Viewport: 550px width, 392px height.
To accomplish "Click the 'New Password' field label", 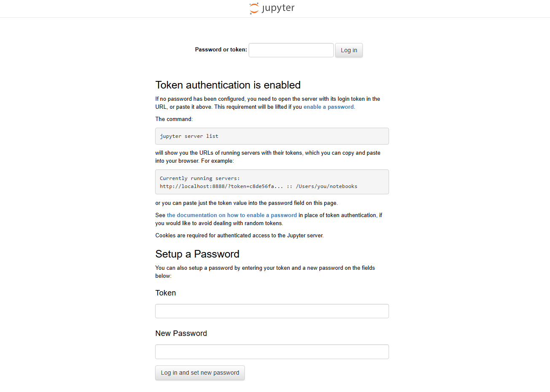I will coord(181,333).
